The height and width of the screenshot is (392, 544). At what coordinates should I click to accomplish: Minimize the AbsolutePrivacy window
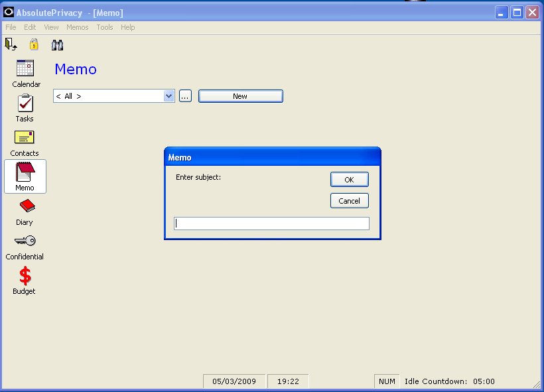point(501,13)
